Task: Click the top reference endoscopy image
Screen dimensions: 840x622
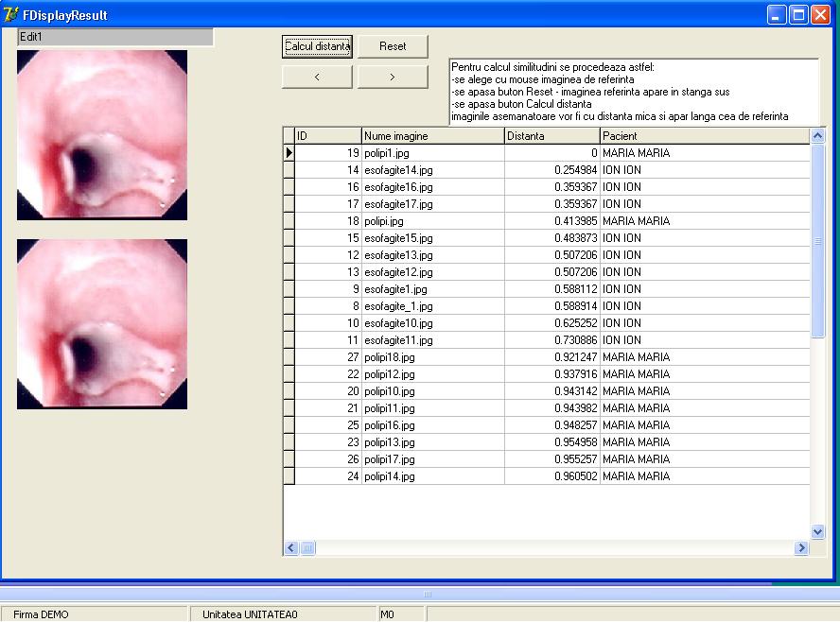Action: click(102, 135)
